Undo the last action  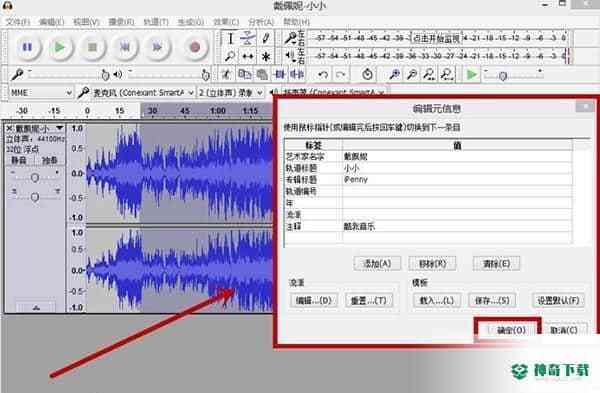click(323, 74)
